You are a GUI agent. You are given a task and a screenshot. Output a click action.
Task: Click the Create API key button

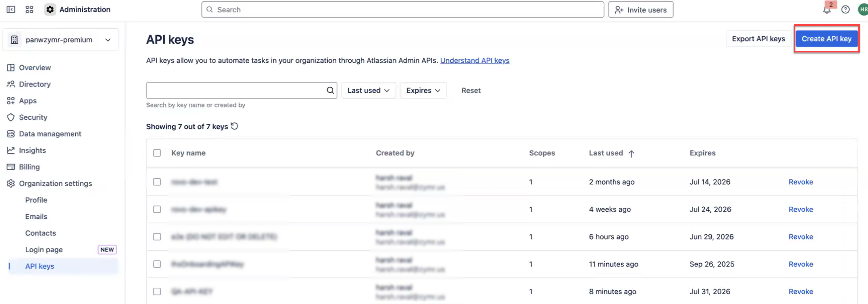pos(826,39)
